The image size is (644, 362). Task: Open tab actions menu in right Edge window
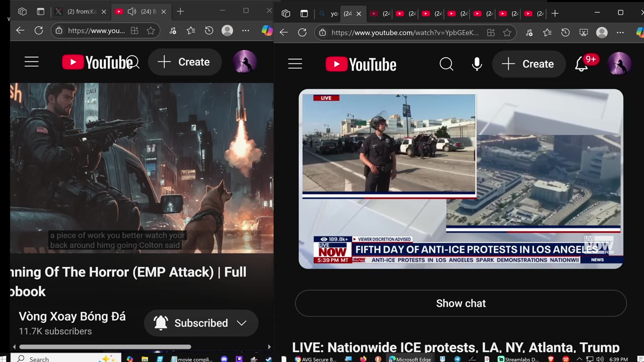304,14
